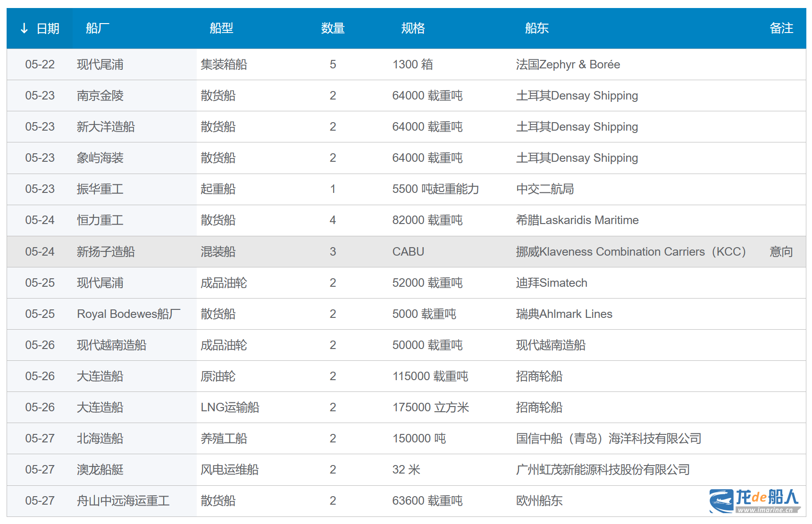
Task: Sort table by 船厂 column header
Action: 98,29
